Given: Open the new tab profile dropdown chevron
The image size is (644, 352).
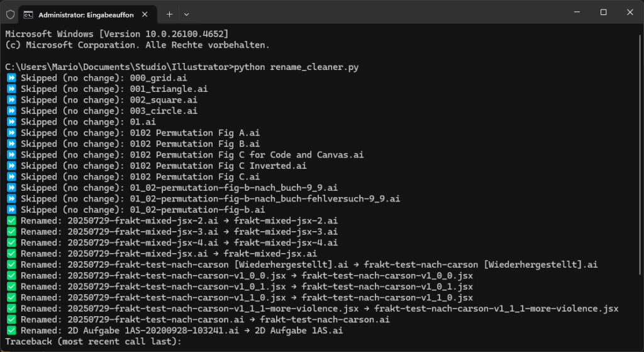Looking at the screenshot, I should [186, 14].
